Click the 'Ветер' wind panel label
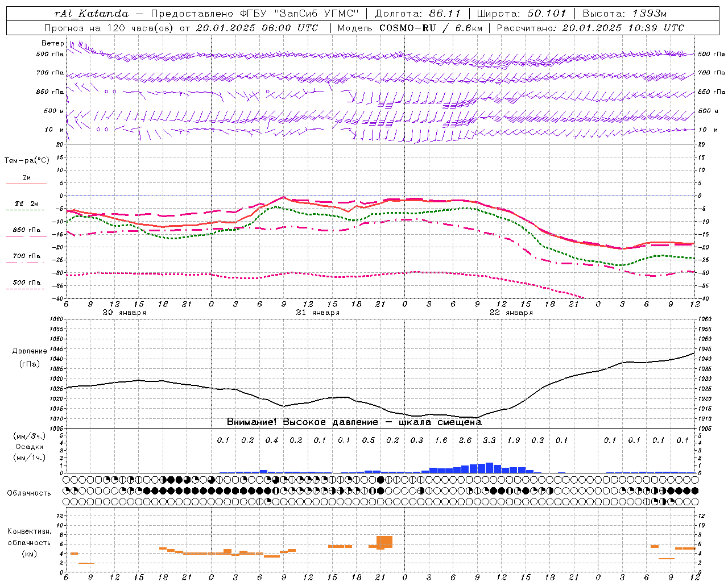Image resolution: width=728 pixels, height=582 pixels. pyautogui.click(x=53, y=43)
